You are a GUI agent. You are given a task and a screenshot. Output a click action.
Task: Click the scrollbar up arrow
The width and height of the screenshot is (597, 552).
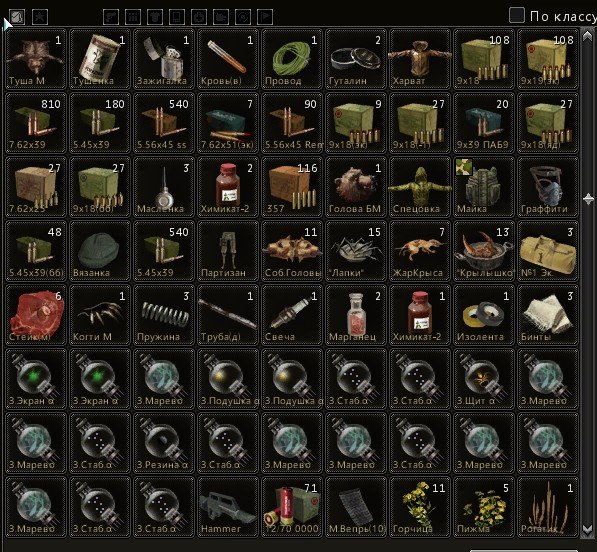pyautogui.click(x=587, y=35)
